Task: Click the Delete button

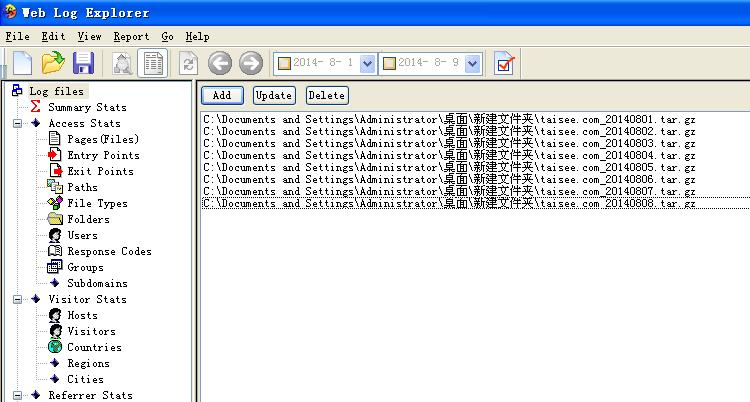Action: point(327,96)
